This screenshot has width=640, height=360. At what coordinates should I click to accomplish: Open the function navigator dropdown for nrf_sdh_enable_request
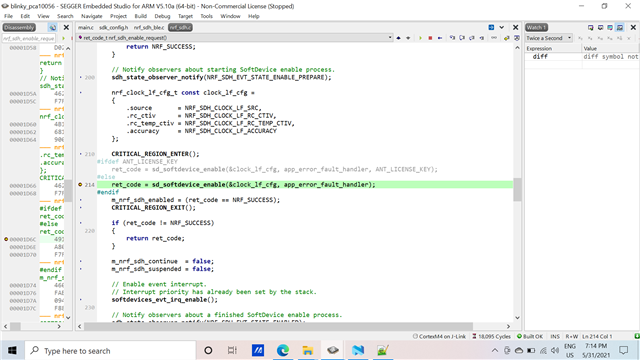(x=390, y=38)
